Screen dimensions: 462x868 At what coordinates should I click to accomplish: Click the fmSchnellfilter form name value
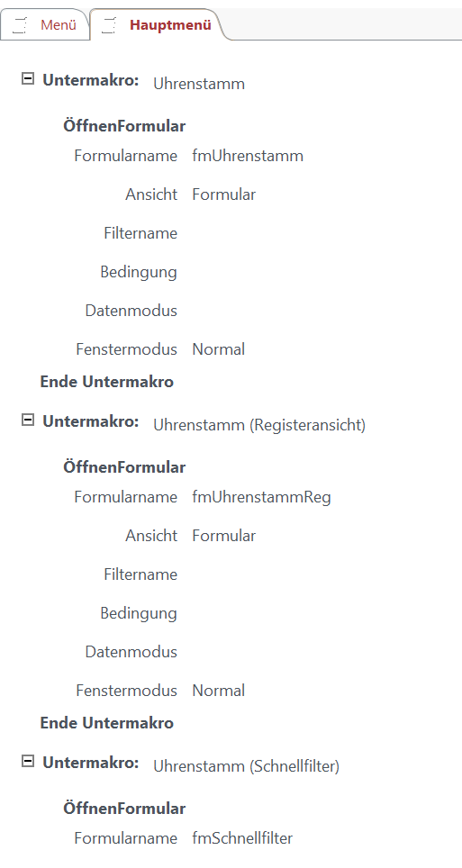242,838
